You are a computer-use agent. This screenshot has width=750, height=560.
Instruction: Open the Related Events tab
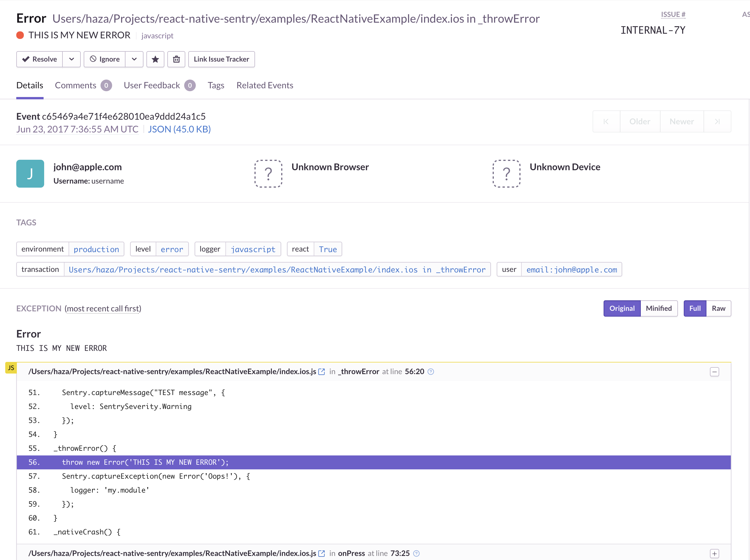pos(265,85)
